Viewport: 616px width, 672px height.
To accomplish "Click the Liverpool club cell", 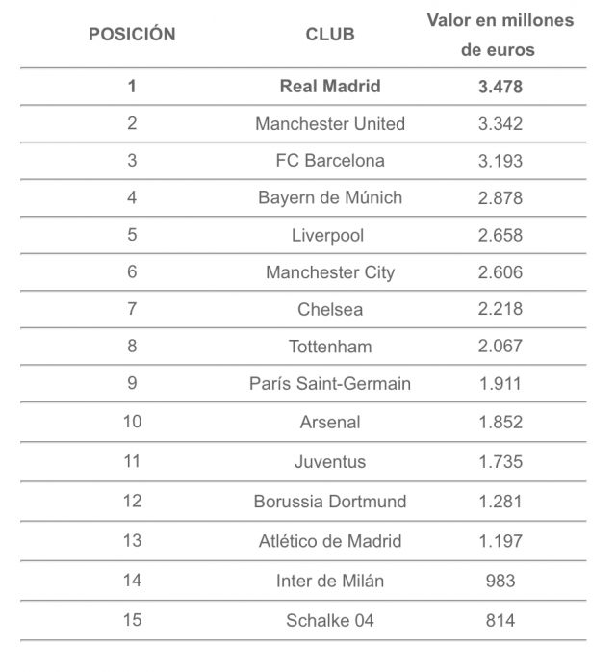I will (330, 236).
